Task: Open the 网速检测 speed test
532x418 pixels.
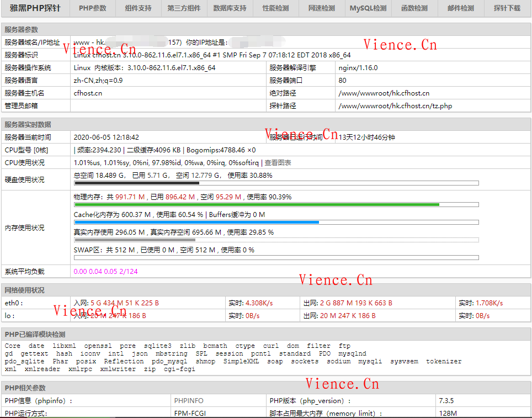Action: tap(321, 8)
